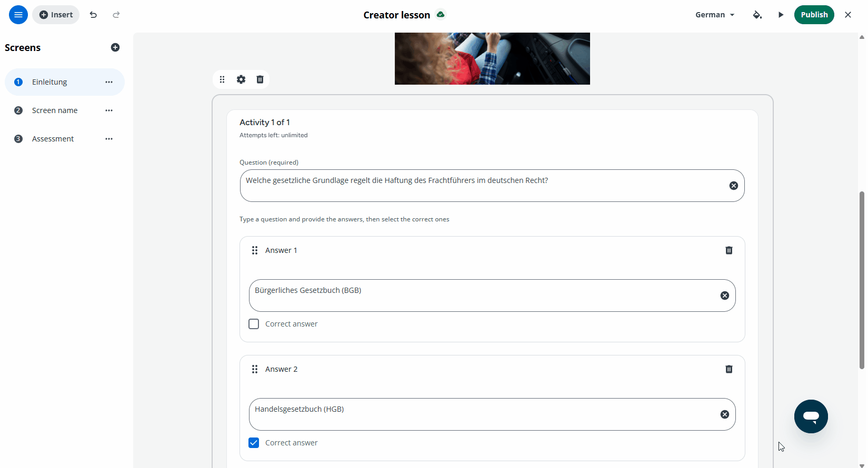Uncheck Correct answer for Answer 2

(x=254, y=443)
